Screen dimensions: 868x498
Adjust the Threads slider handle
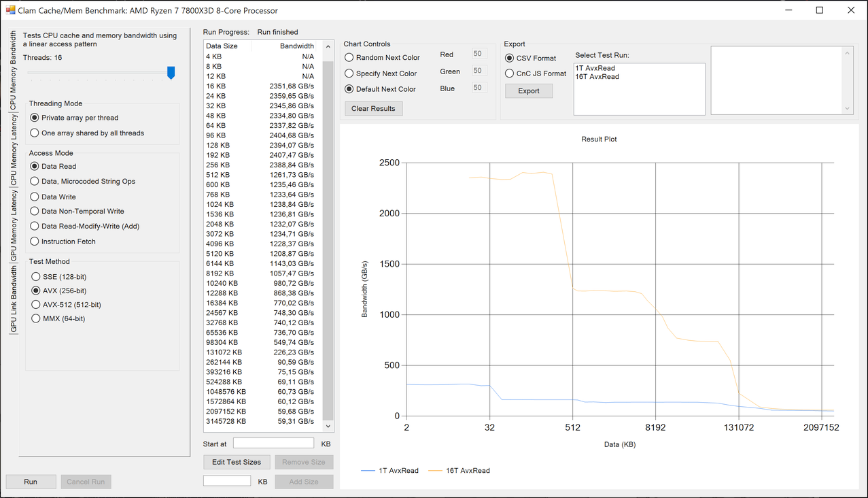tap(171, 73)
